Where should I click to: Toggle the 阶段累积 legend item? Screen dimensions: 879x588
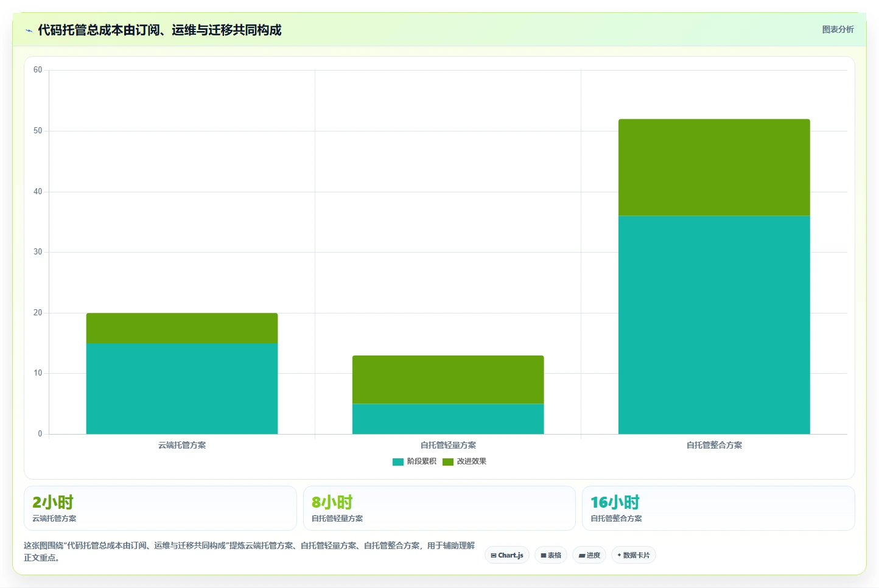(x=415, y=461)
